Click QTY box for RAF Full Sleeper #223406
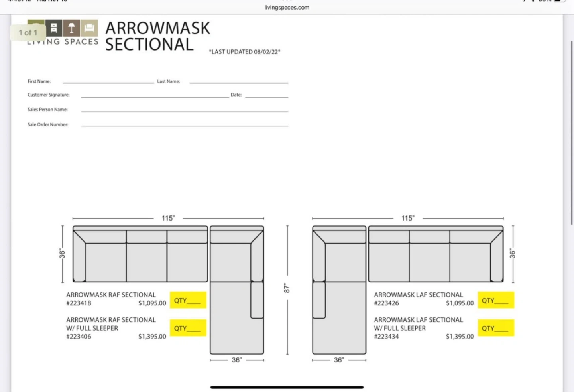 coord(188,328)
